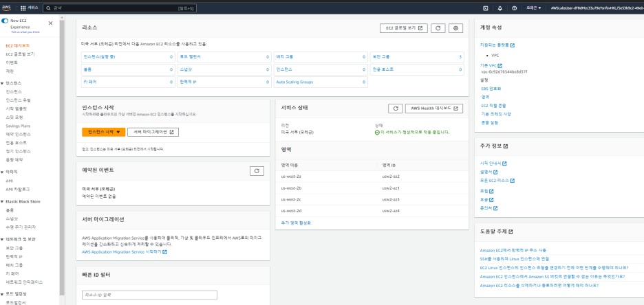The height and width of the screenshot is (305, 644).
Task: Click the 리소스 ID 입력 filter field
Action: [149, 295]
